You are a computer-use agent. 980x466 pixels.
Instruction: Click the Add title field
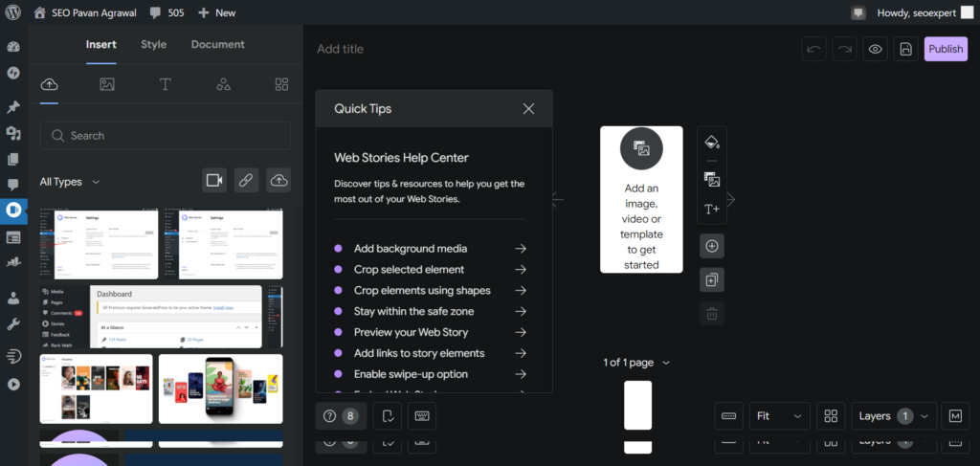click(x=340, y=49)
